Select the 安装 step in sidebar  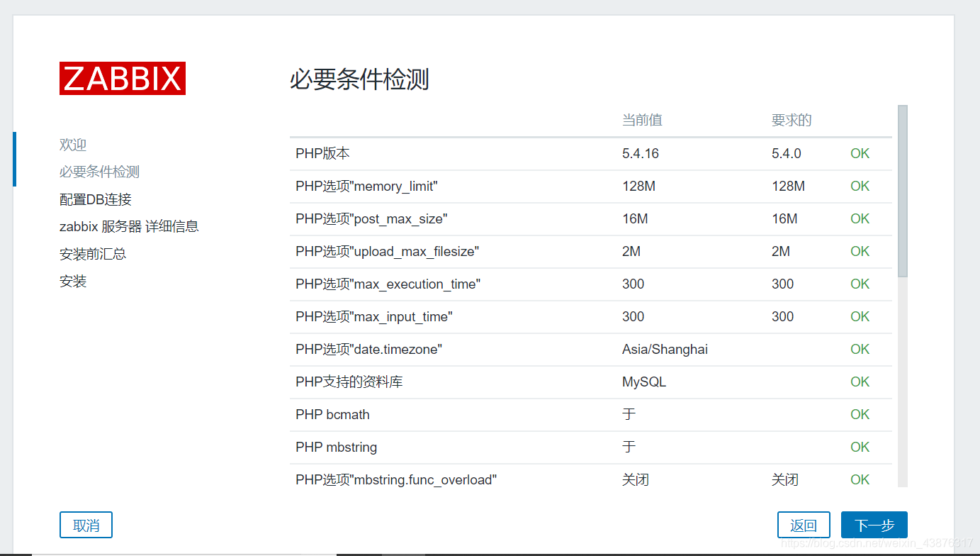click(73, 282)
